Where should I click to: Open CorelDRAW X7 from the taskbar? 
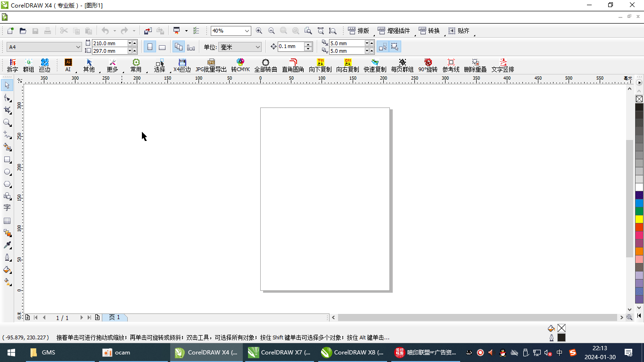pos(279,352)
